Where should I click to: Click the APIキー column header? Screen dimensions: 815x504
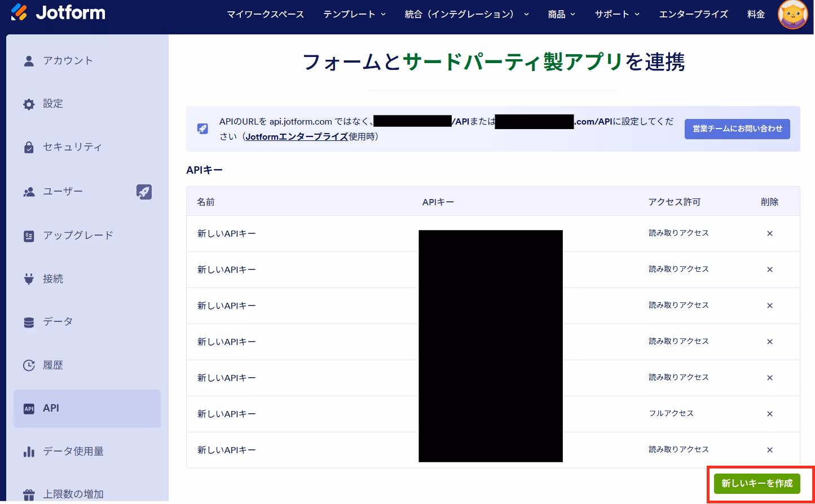(x=438, y=202)
